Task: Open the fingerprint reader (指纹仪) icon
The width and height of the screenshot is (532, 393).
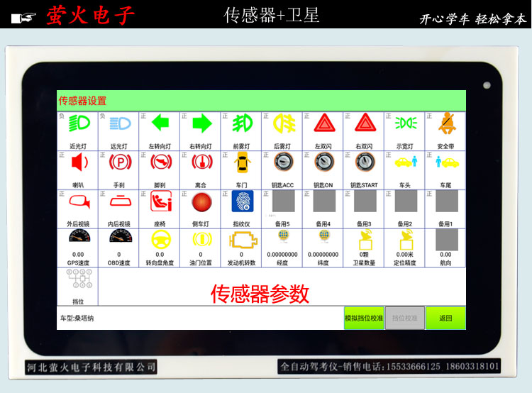Action: tap(242, 202)
